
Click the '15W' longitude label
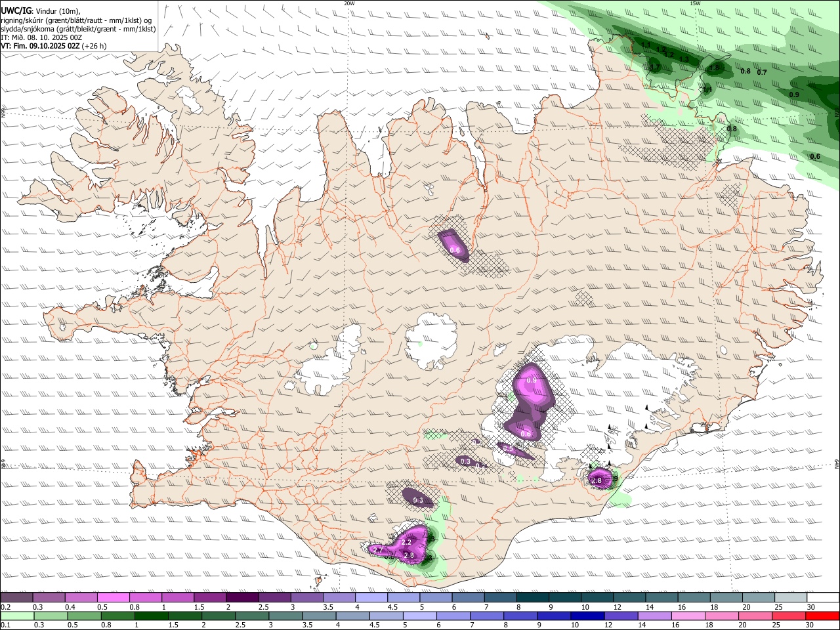(x=695, y=3)
